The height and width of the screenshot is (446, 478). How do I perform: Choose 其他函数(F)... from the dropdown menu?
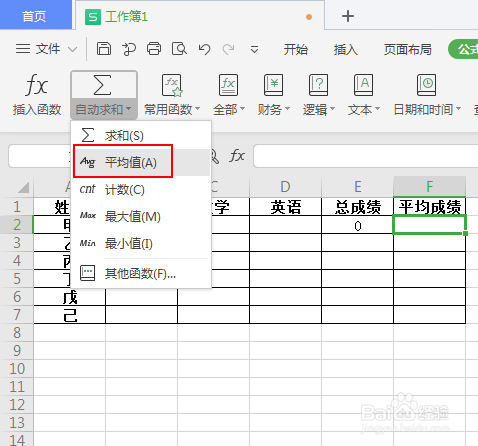click(x=142, y=273)
